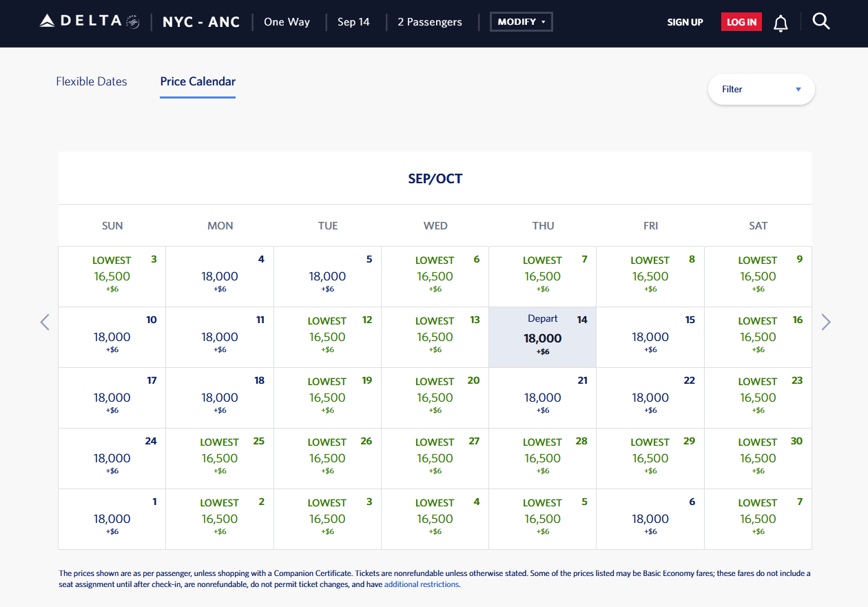Pick September 8 lowest fare
The image size is (868, 607).
tap(650, 277)
